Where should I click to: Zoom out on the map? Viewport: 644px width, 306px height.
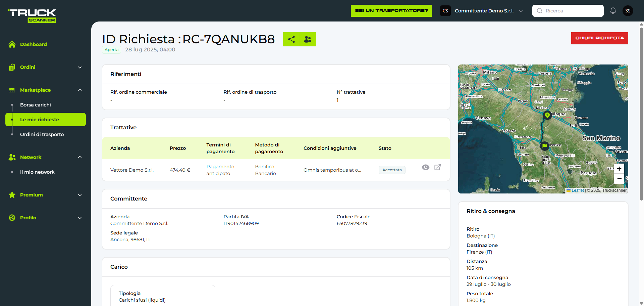tap(619, 179)
